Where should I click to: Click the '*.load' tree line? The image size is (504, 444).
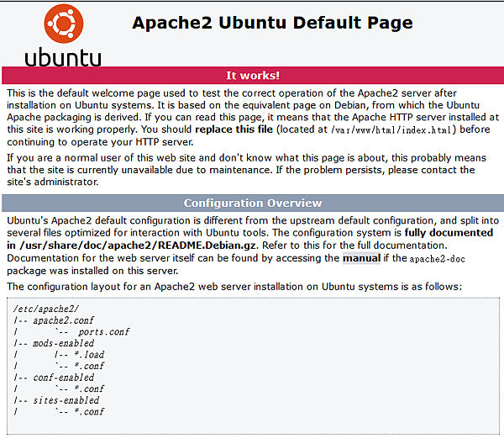(89, 355)
